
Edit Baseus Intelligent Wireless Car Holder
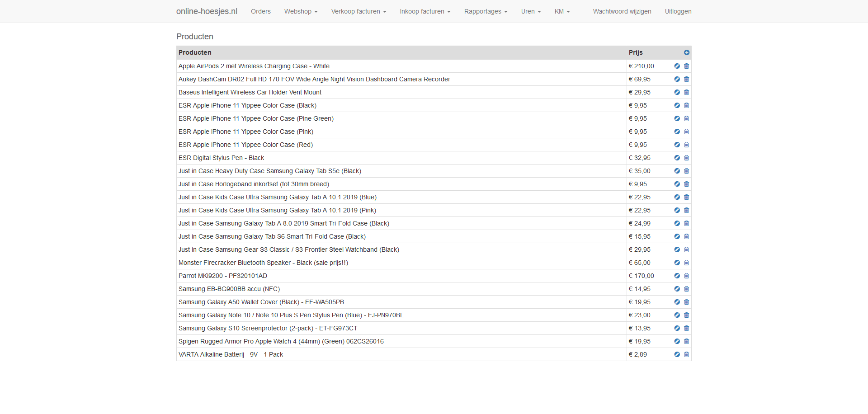(x=677, y=92)
